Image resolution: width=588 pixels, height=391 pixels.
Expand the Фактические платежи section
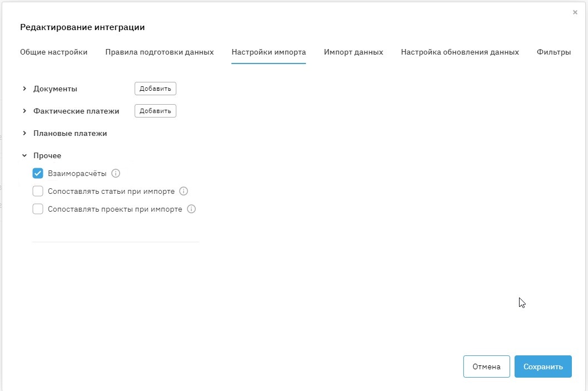point(24,111)
